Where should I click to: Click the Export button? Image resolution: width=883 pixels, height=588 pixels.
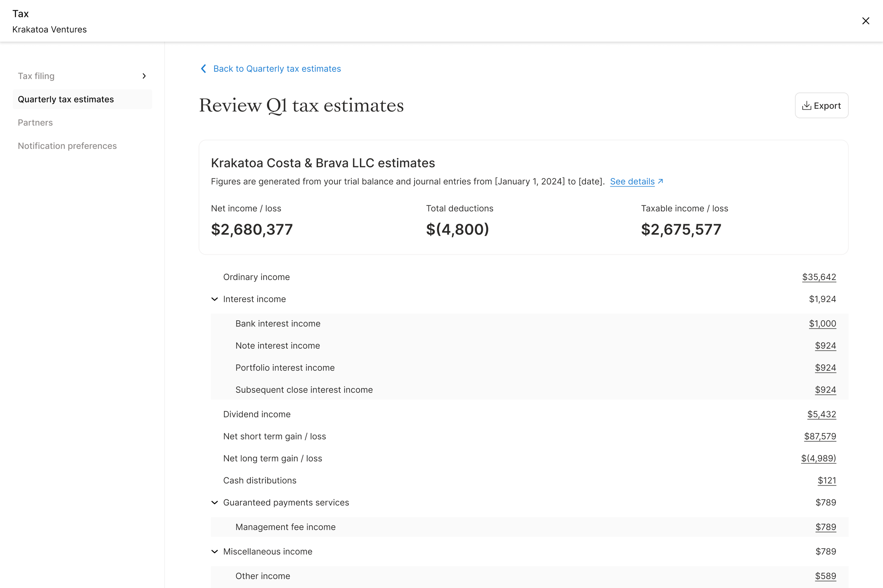pyautogui.click(x=821, y=106)
